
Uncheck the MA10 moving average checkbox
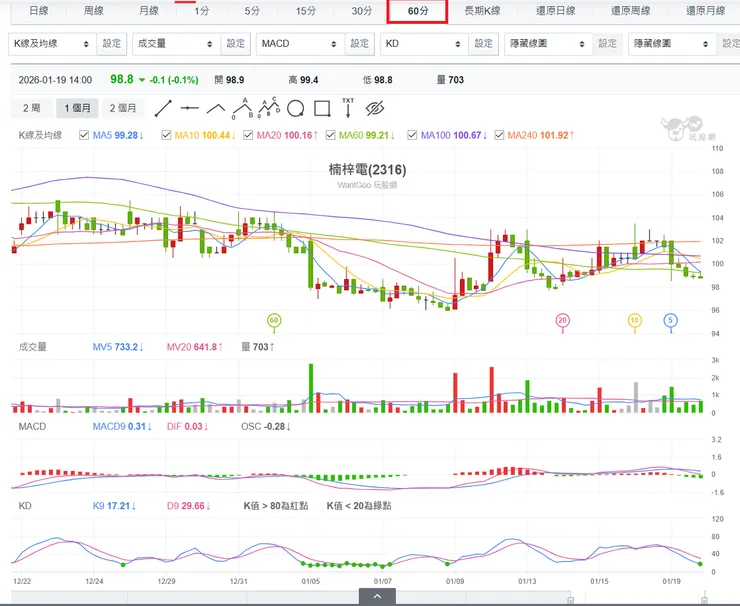(166, 135)
